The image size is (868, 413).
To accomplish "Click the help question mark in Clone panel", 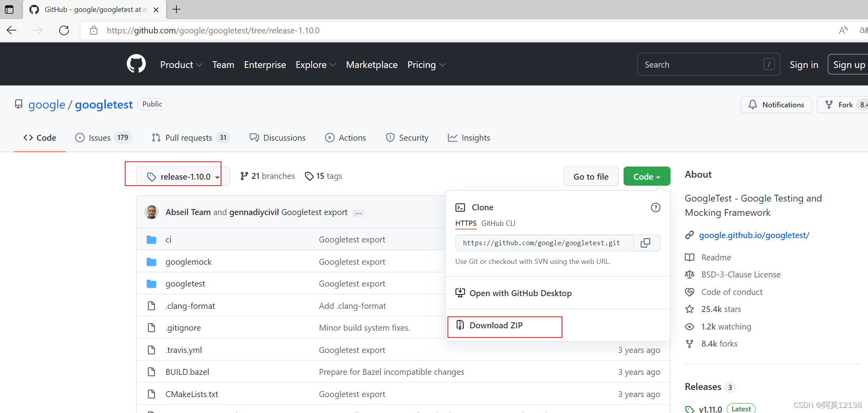I will (x=655, y=207).
